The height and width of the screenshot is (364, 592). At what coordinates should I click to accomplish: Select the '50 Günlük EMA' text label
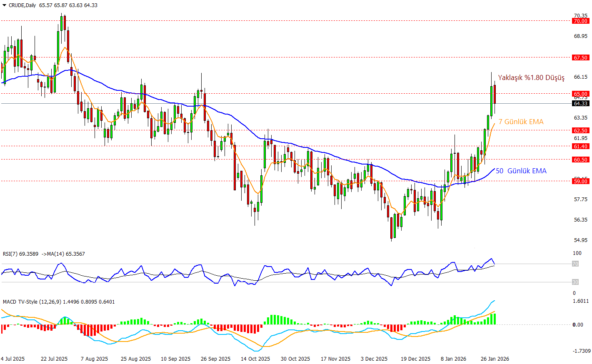coord(521,171)
